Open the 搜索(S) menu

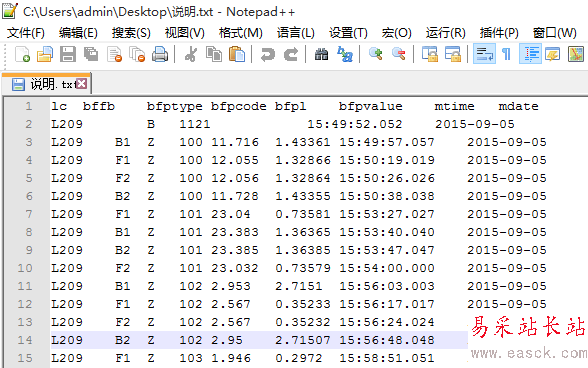(x=131, y=33)
